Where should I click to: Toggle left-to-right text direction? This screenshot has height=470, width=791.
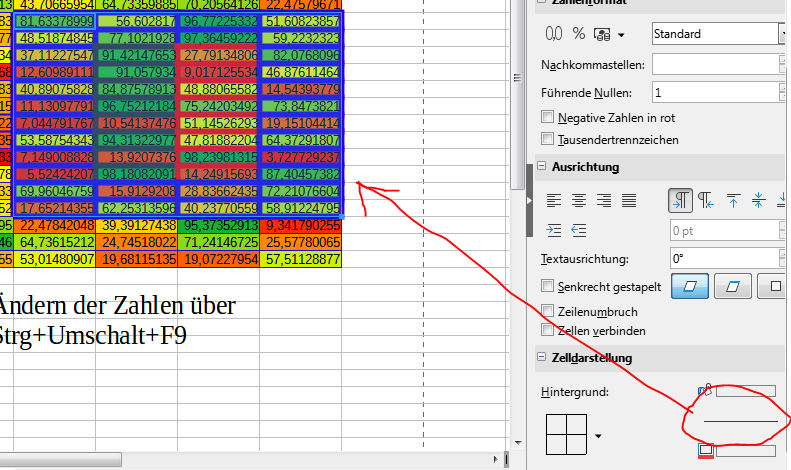click(x=681, y=201)
